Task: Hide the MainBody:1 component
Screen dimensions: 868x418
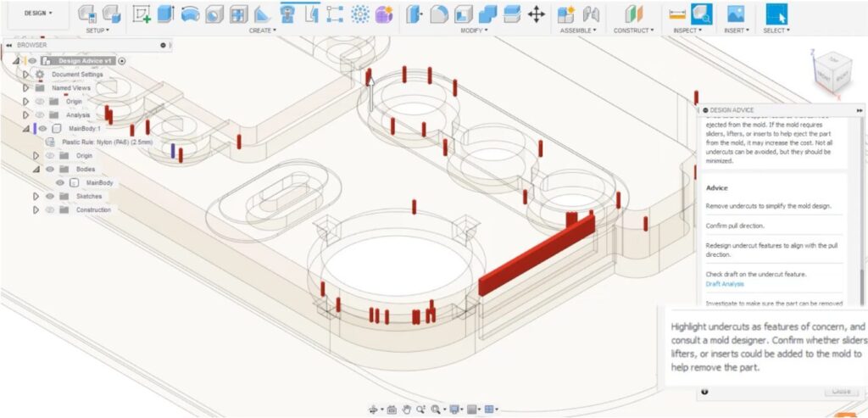Action: click(42, 128)
